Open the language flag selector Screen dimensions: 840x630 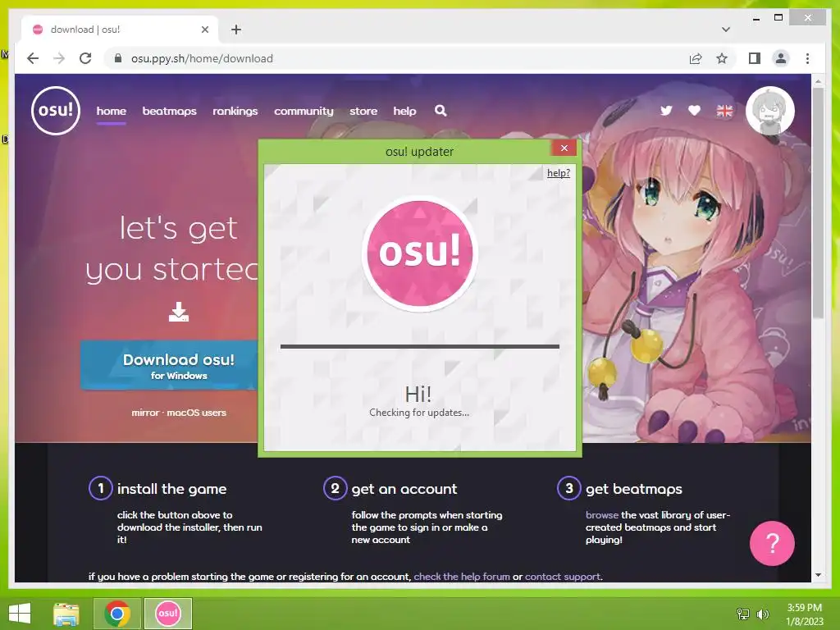tap(724, 111)
